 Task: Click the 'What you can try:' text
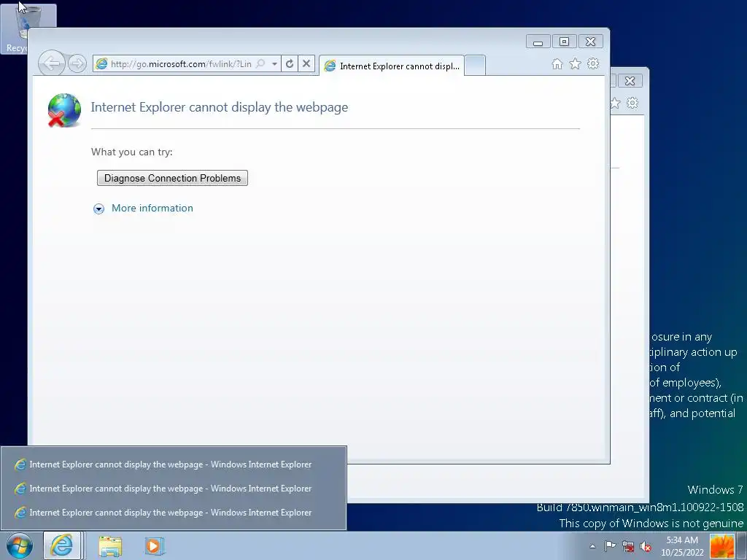(x=132, y=152)
